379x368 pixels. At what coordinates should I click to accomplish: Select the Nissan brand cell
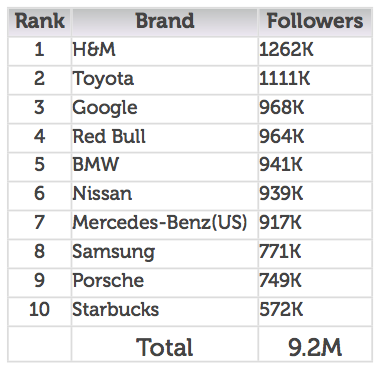pyautogui.click(x=165, y=195)
